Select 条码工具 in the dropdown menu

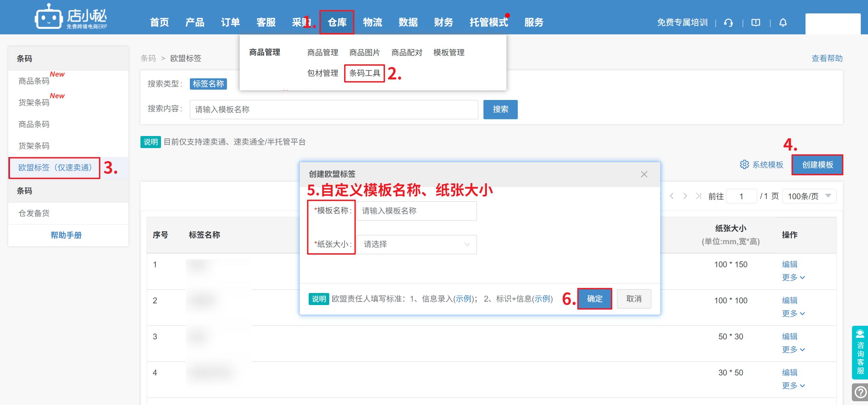365,73
